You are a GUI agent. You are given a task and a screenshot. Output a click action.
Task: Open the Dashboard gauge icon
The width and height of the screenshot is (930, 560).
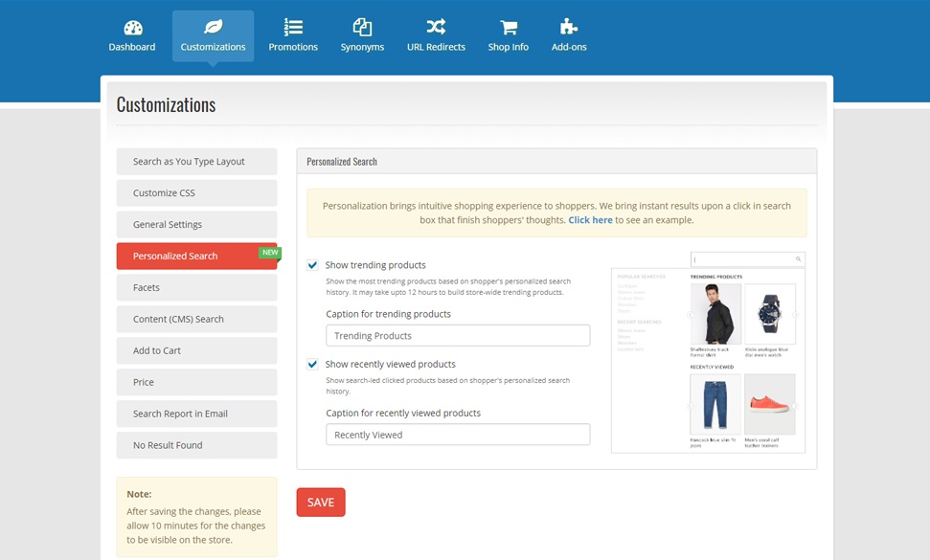(x=132, y=27)
